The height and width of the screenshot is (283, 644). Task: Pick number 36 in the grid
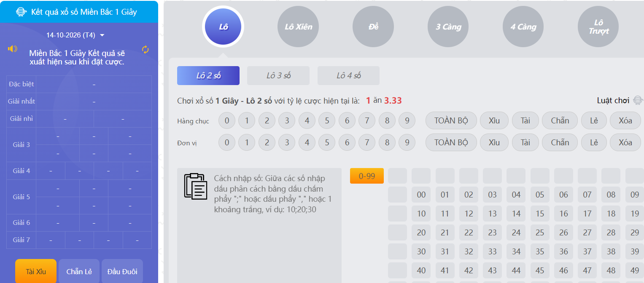(564, 251)
